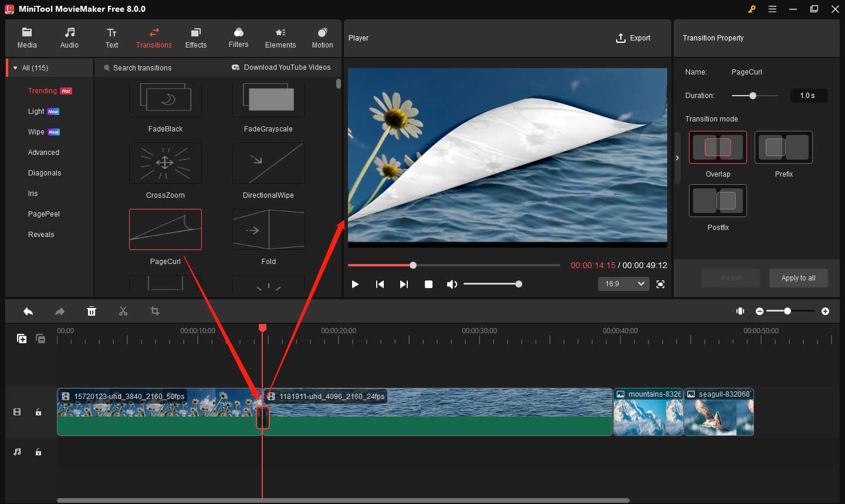
Task: Open Download YouTube Videos link
Action: pyautogui.click(x=281, y=67)
